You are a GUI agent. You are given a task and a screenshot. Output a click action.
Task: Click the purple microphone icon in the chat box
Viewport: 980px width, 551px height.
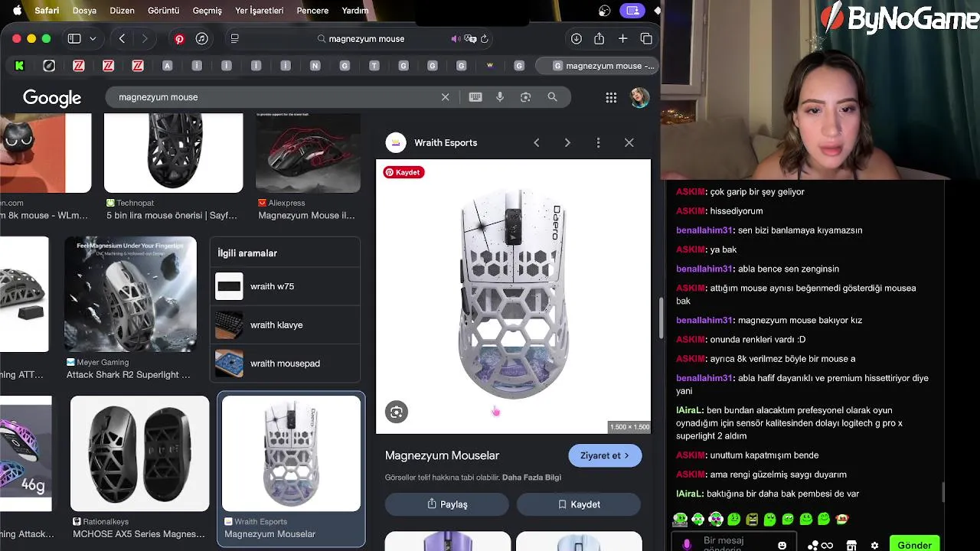(687, 544)
